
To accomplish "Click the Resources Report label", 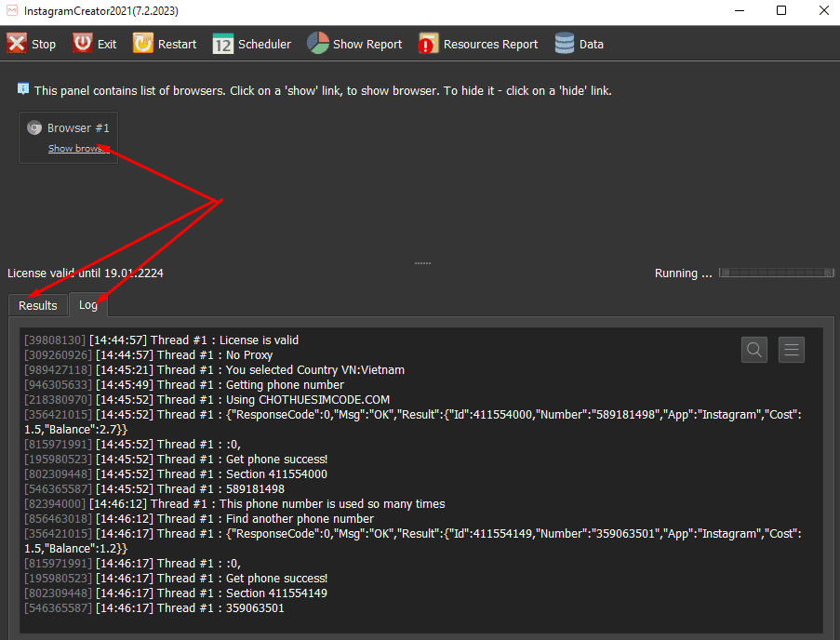I will [x=490, y=45].
